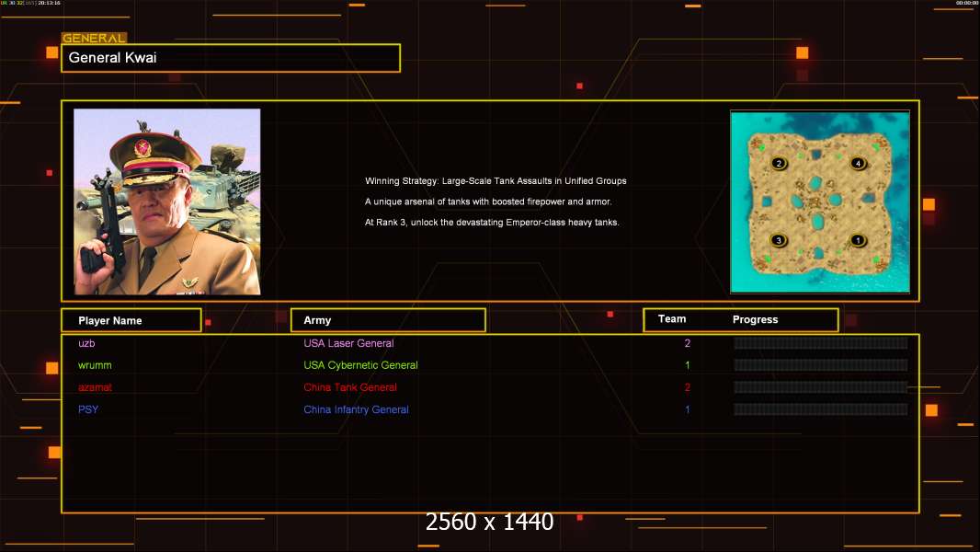The image size is (980, 552).
Task: Select player uzb in the list
Action: (87, 343)
